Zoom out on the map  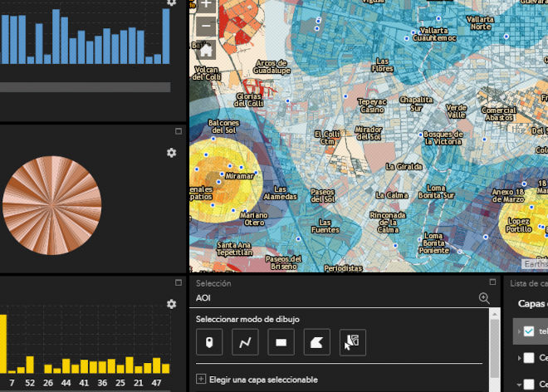pos(206,26)
